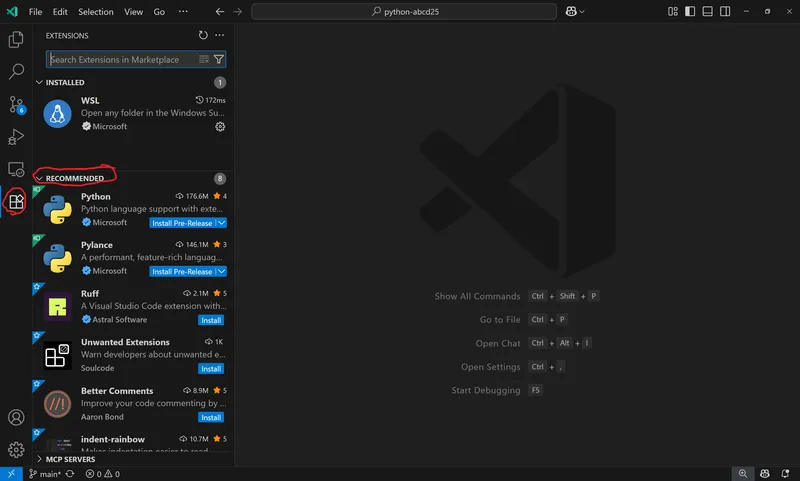Open the Edit menu
800x481 pixels.
[x=60, y=11]
